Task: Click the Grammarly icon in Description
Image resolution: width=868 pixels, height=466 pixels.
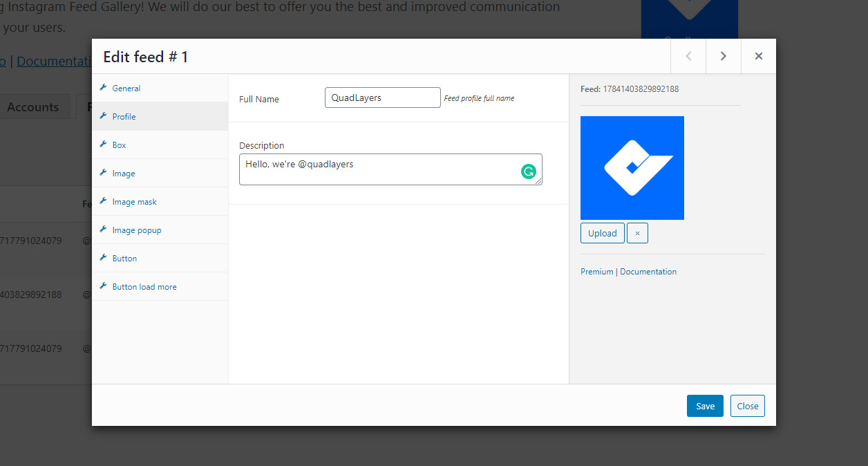Action: point(529,172)
